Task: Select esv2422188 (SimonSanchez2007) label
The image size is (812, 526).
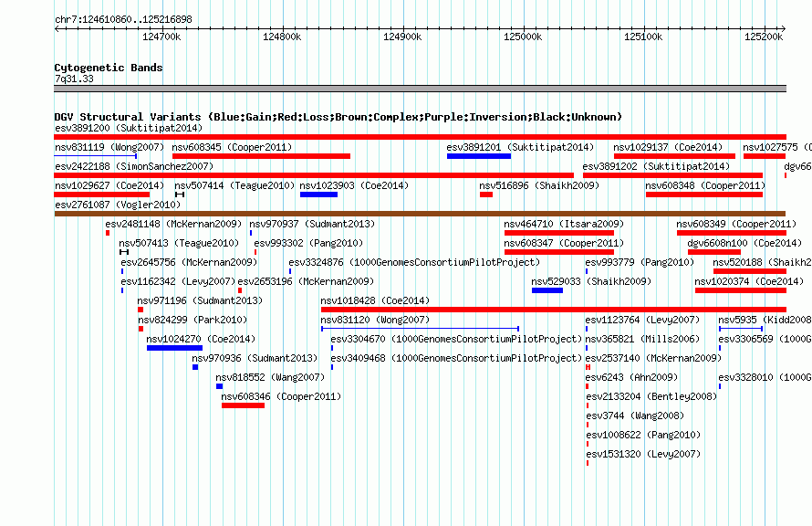Action: tap(134, 166)
